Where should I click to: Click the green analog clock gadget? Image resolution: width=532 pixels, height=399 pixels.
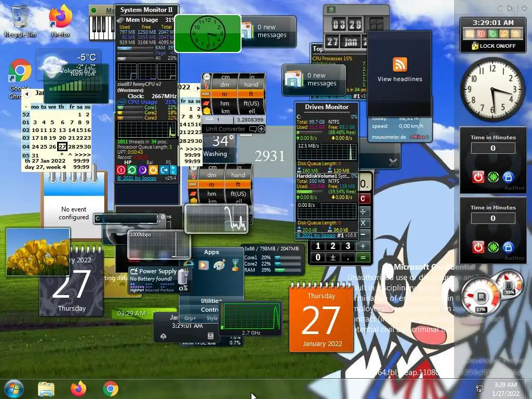click(x=208, y=34)
